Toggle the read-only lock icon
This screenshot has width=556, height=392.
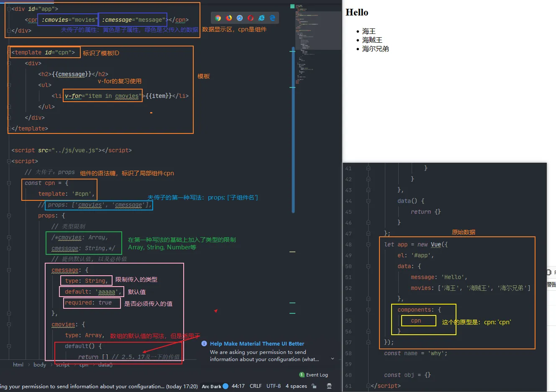coord(314,386)
